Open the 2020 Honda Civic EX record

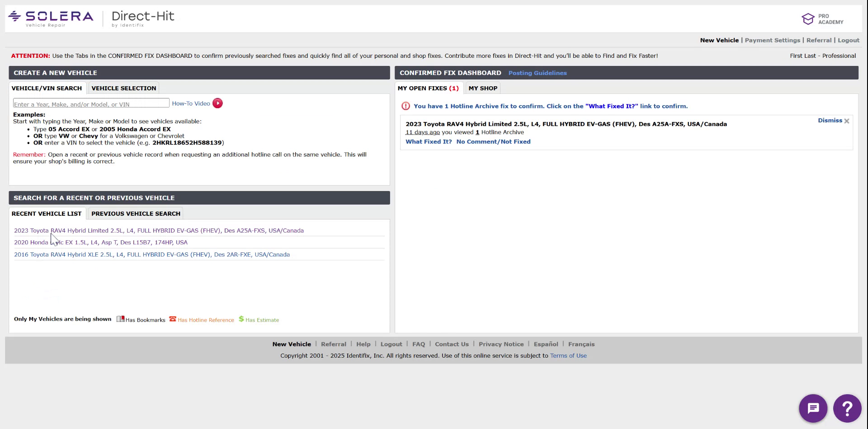point(100,242)
